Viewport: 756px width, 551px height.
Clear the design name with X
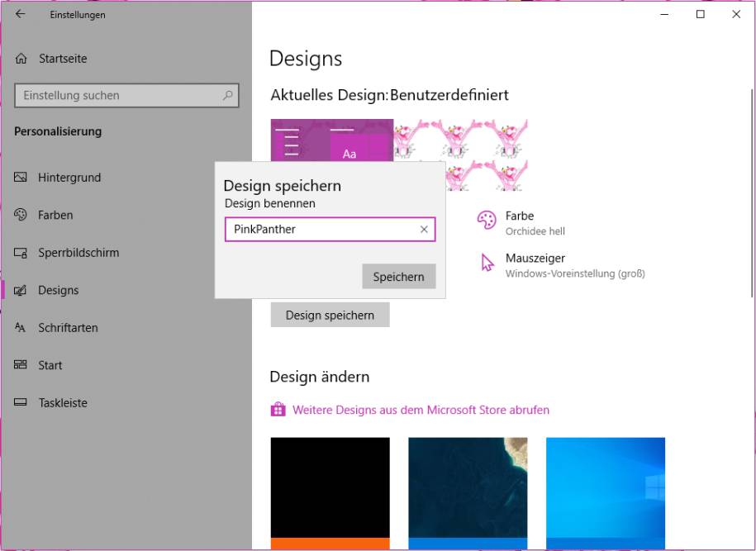pyautogui.click(x=424, y=230)
